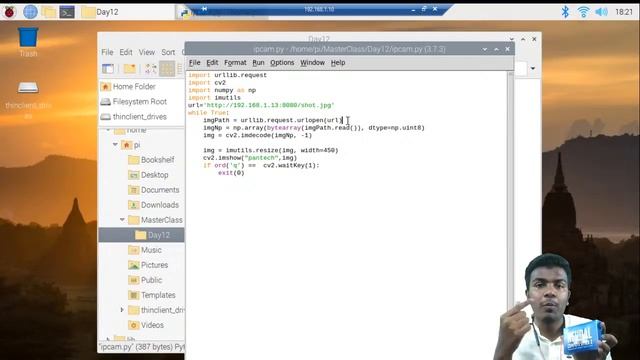Viewport: 640px width, 360px height.
Task: Select the Day12 folder in tree
Action: tap(141, 235)
